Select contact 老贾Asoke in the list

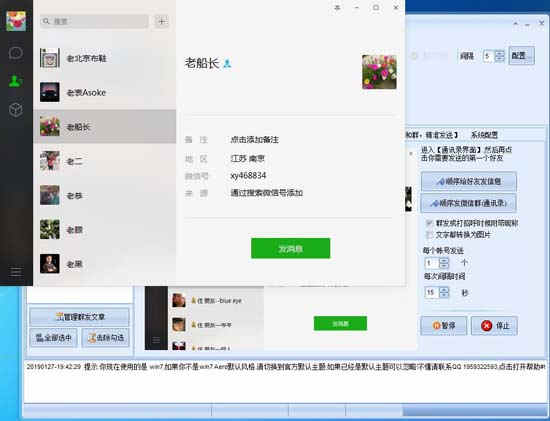[x=105, y=92]
